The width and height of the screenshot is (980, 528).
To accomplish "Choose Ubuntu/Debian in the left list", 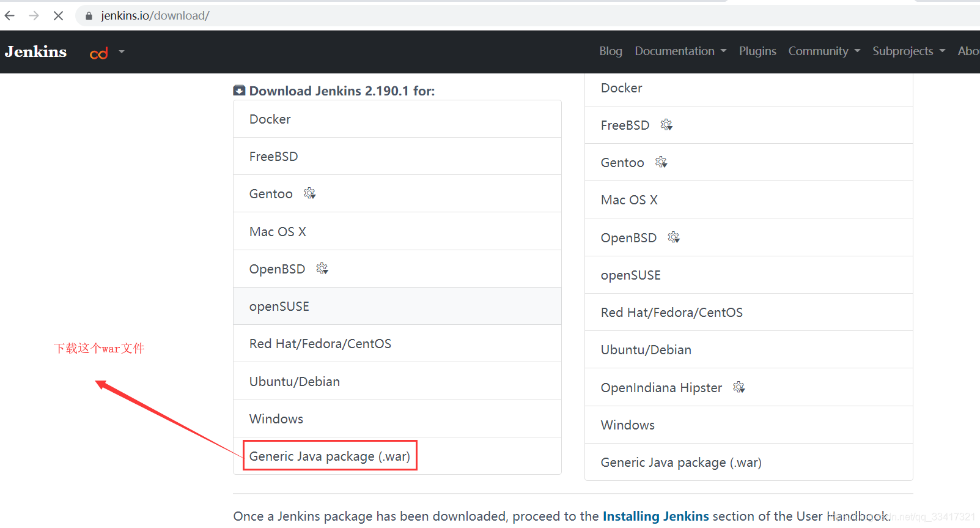I will coord(397,381).
